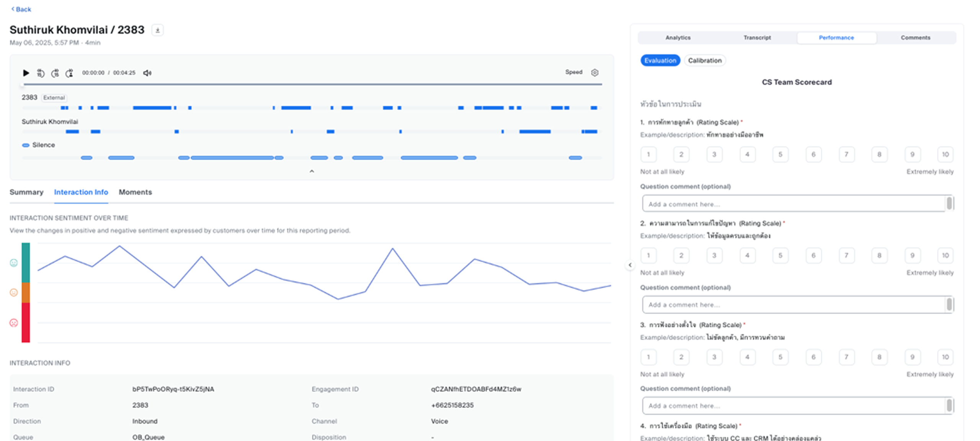Viewport: 980px width, 441px height.
Task: Go back using Back link
Action: point(21,9)
